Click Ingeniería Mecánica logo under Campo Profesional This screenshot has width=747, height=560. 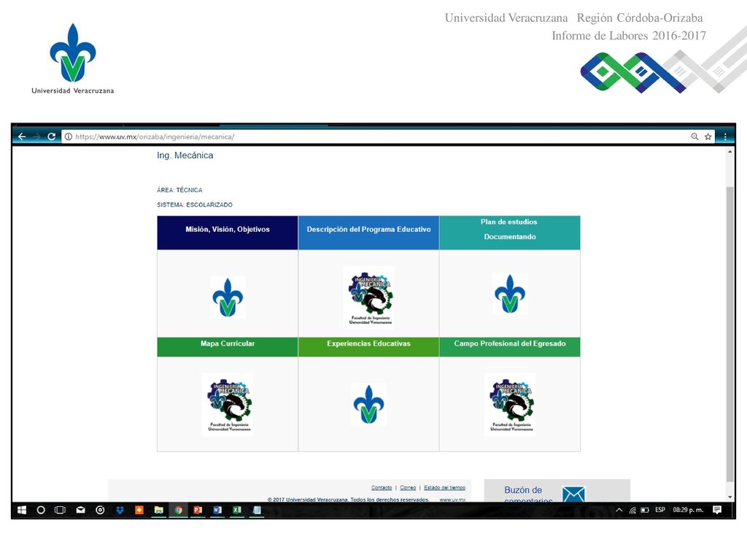511,404
